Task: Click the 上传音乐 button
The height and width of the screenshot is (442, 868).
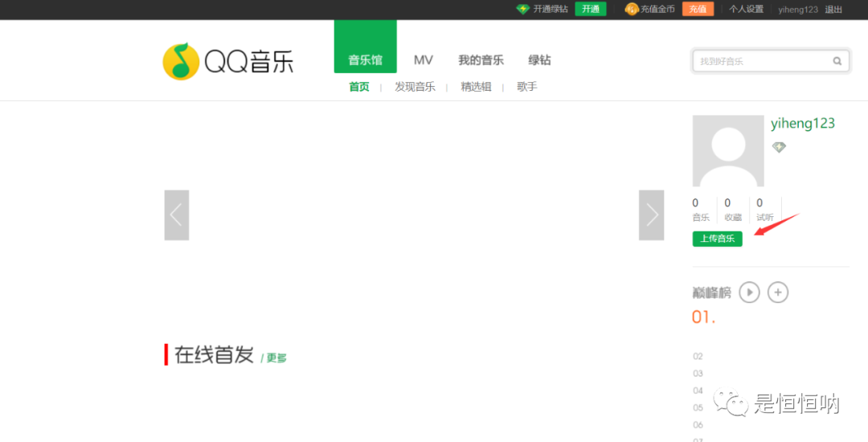Action: click(718, 239)
